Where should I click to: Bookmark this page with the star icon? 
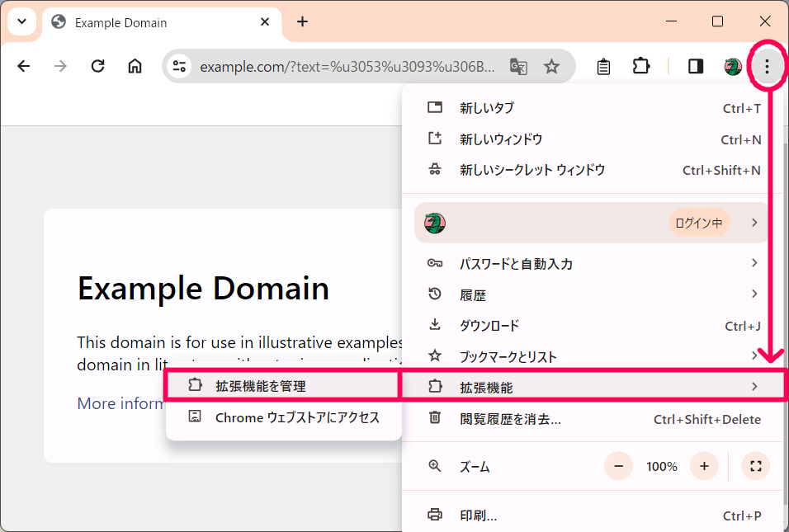(x=550, y=66)
